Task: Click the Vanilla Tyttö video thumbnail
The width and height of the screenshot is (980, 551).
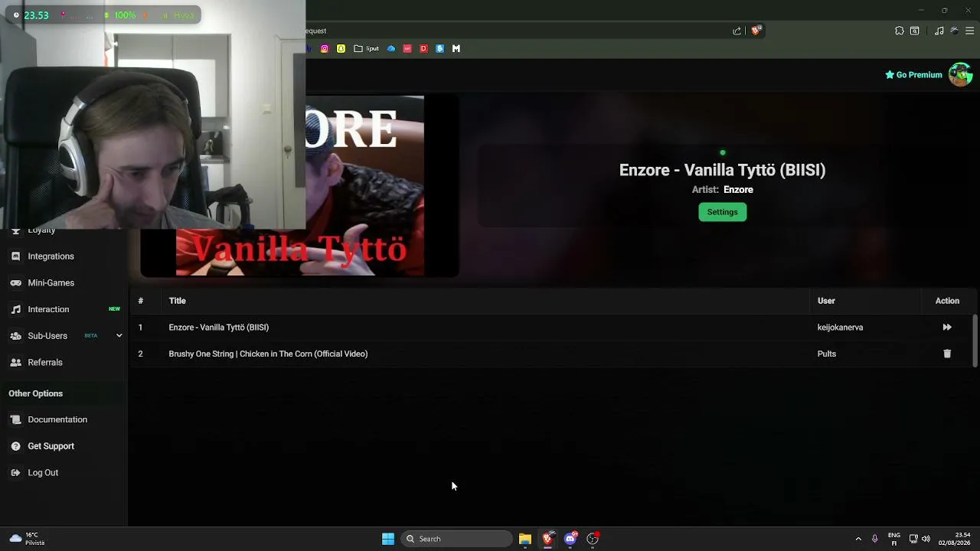Action: 299,186
